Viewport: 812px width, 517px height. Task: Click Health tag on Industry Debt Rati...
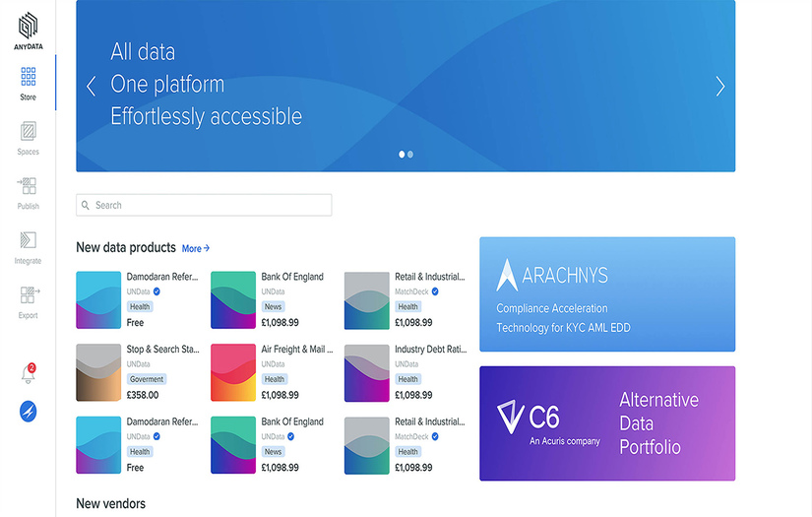coord(408,379)
